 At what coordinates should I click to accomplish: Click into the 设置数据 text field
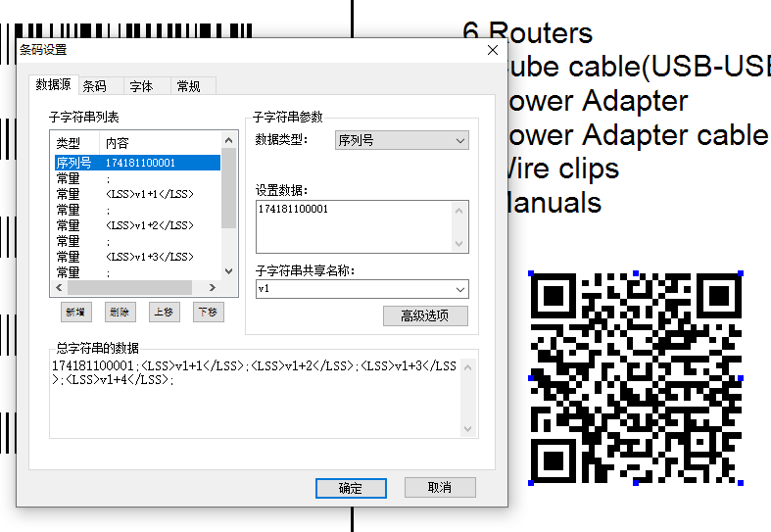354,226
